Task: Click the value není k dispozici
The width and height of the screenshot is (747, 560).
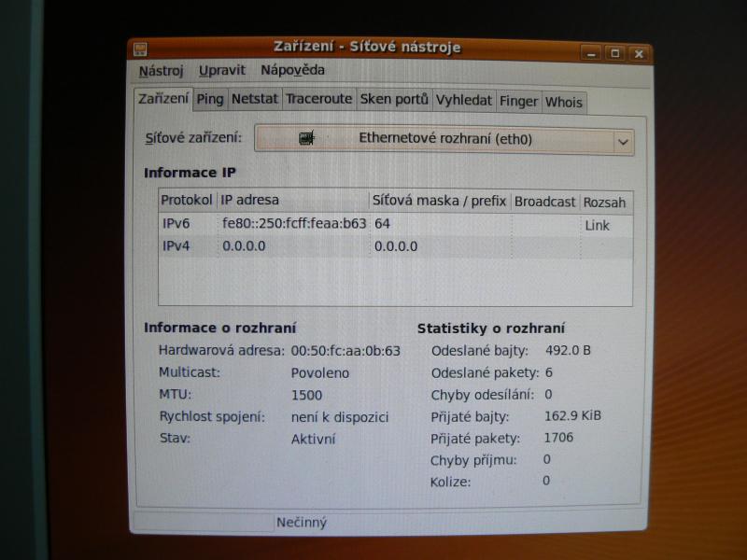Action: coord(340,417)
